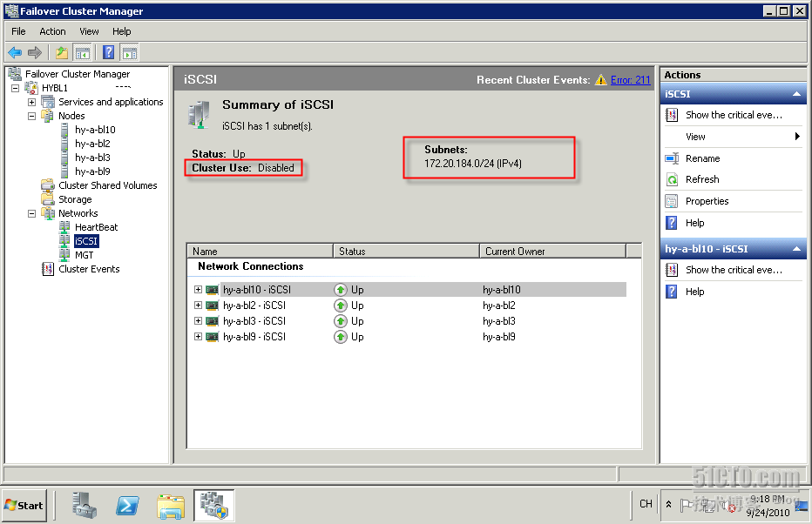Collapse the Networks tree node
The width and height of the screenshot is (812, 524).
31,213
